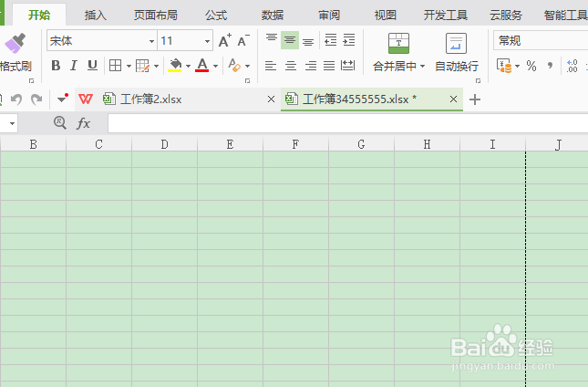Click the draw border table icon
This screenshot has width=588, height=387.
point(142,66)
